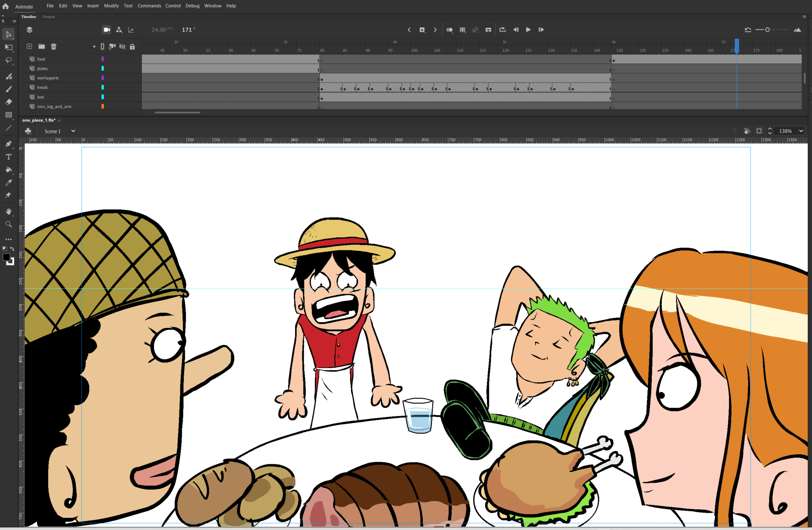The image size is (812, 530).
Task: Select the Fluid Brush tool
Action: 8,76
